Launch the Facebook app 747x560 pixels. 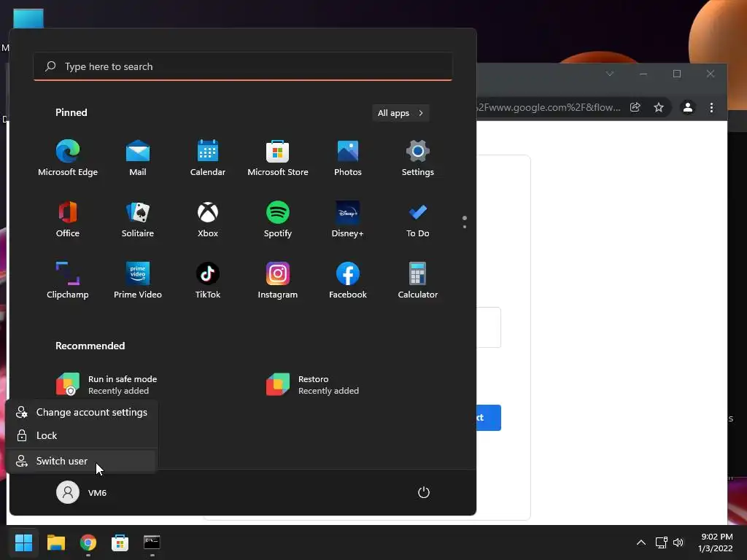tap(348, 281)
